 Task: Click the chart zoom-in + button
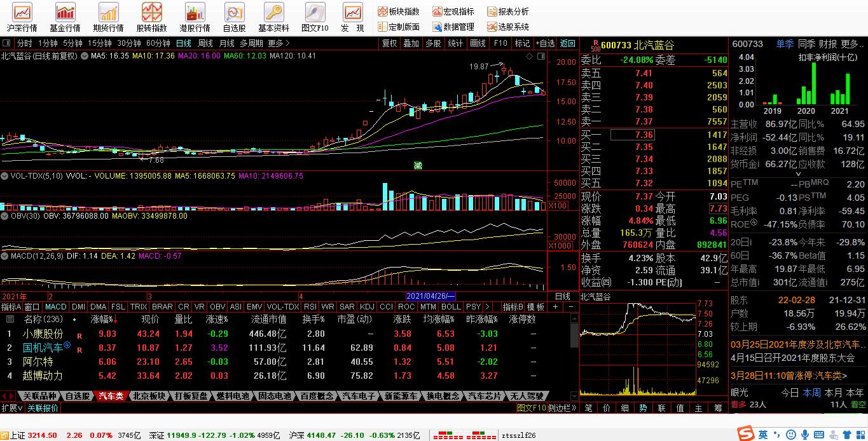(x=555, y=306)
